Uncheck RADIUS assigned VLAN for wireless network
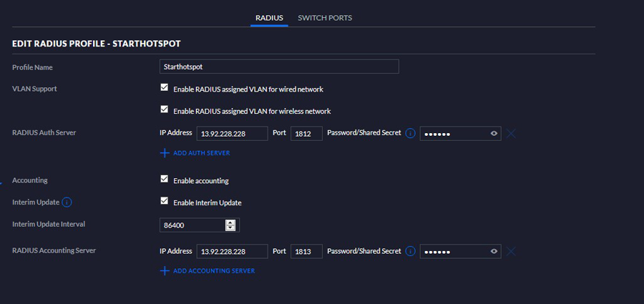644x304 pixels. [165, 109]
